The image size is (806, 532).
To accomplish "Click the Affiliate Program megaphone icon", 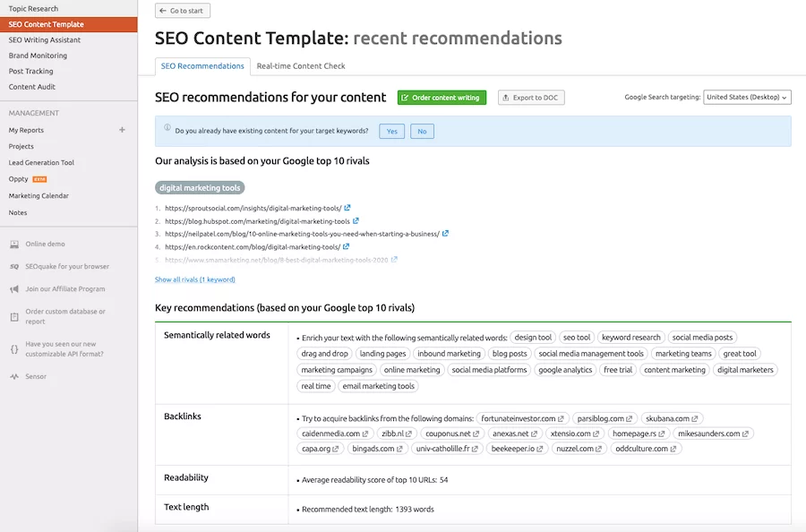I will [14, 289].
